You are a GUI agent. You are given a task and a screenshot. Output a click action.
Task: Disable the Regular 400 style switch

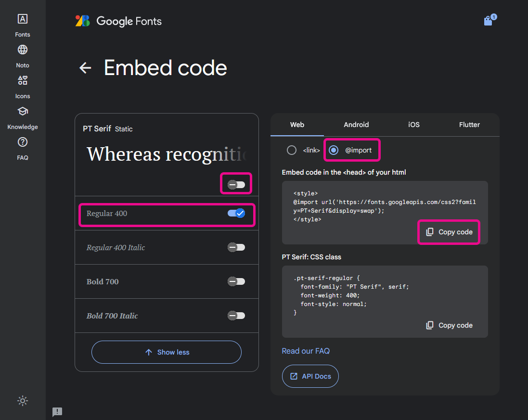point(236,213)
